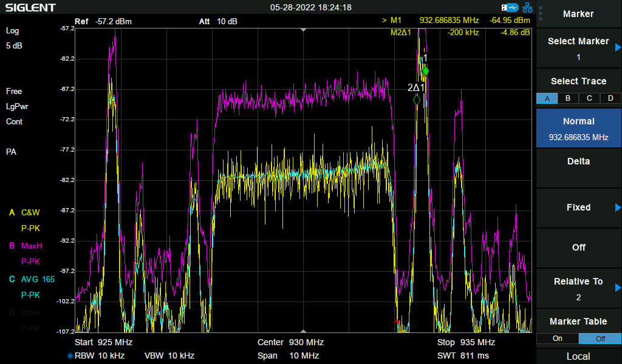
Task: Select trace B for the marker
Action: pyautogui.click(x=568, y=98)
